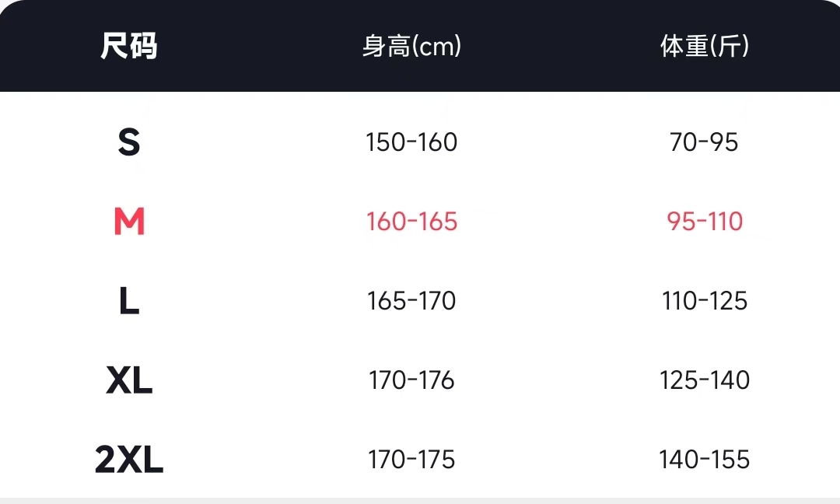Click the 140-155 weight cell
The width and height of the screenshot is (840, 504).
pyautogui.click(x=705, y=460)
